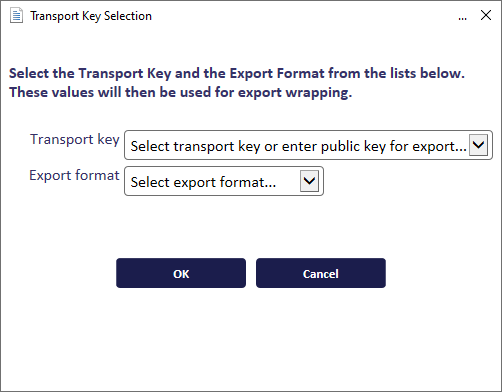Screen dimensions: 502x392
Task: Expand the Export format dropdown arrow
Action: (309, 181)
